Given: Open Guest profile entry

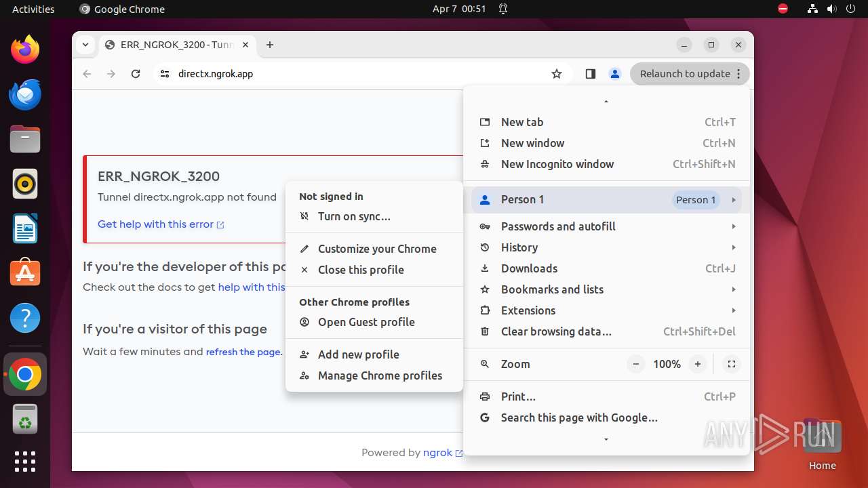Looking at the screenshot, I should coord(374,322).
